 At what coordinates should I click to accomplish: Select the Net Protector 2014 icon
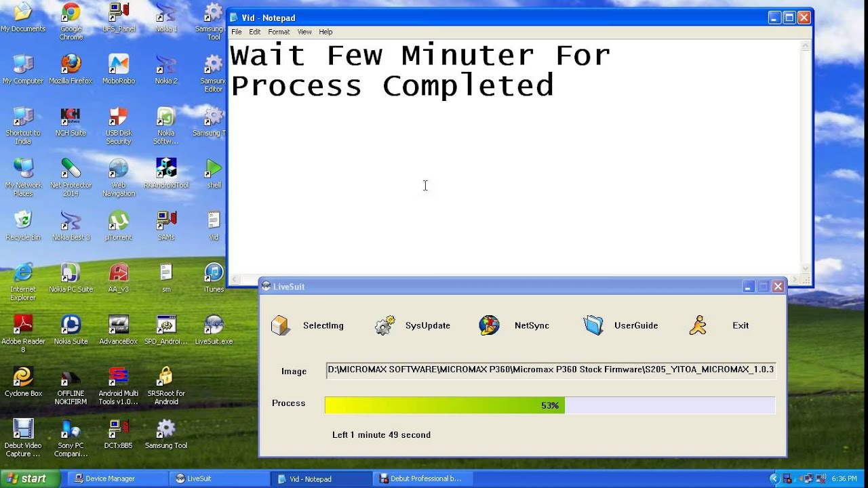71,178
